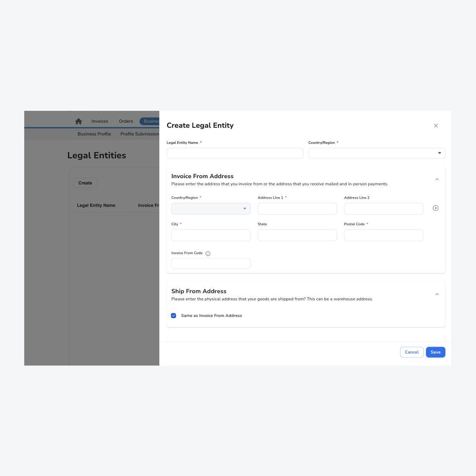Collapse the Ship From Address section
Image resolution: width=476 pixels, height=476 pixels.
437,294
